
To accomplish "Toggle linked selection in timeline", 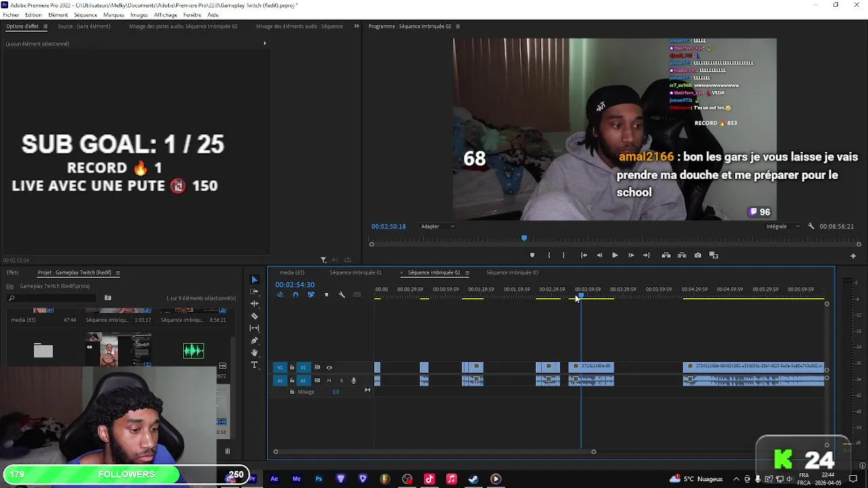I will click(311, 295).
